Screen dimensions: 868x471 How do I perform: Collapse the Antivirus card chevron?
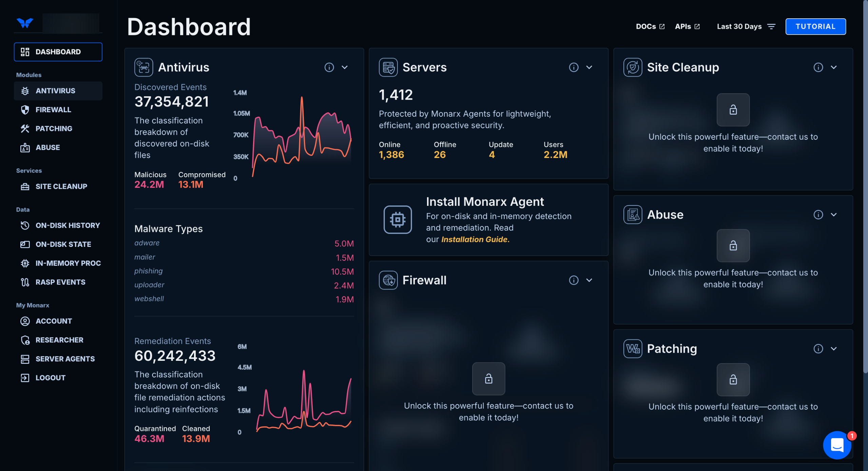pyautogui.click(x=345, y=67)
